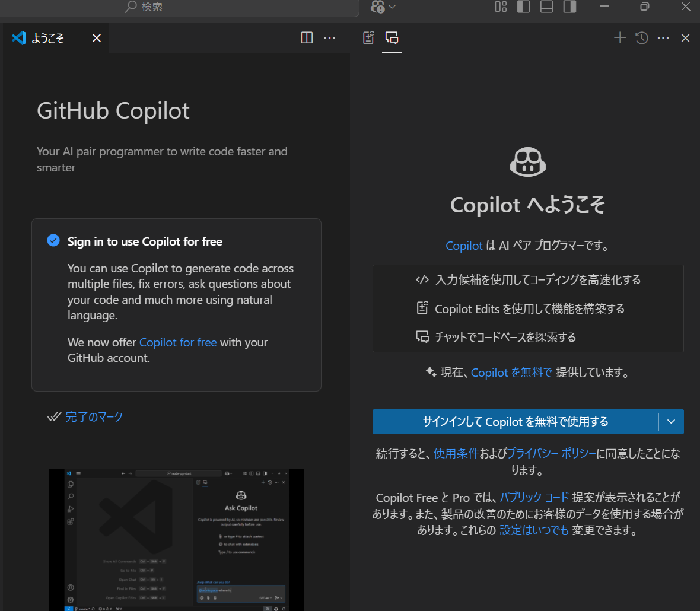Start a new chat with the plus icon

(x=619, y=37)
